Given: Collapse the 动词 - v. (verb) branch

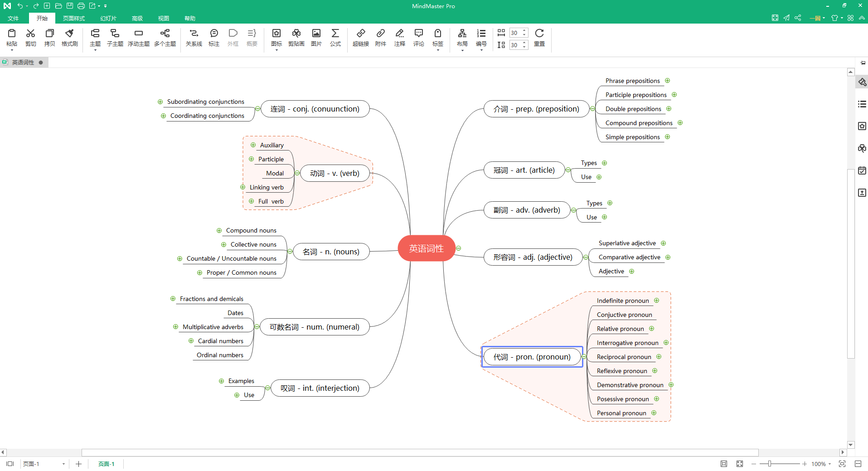Looking at the screenshot, I should (x=297, y=173).
